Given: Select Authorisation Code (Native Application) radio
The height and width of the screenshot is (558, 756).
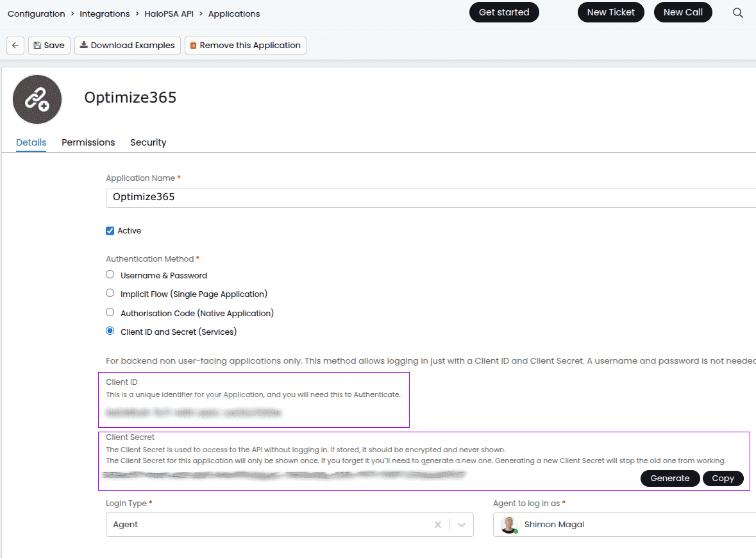Looking at the screenshot, I should coord(110,312).
